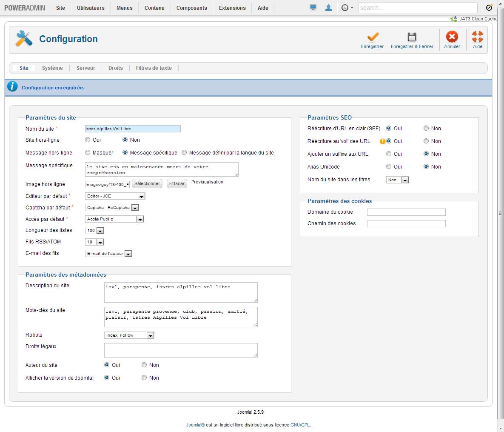Click the Sélectionner button
The width and height of the screenshot is (504, 432).
click(x=147, y=183)
